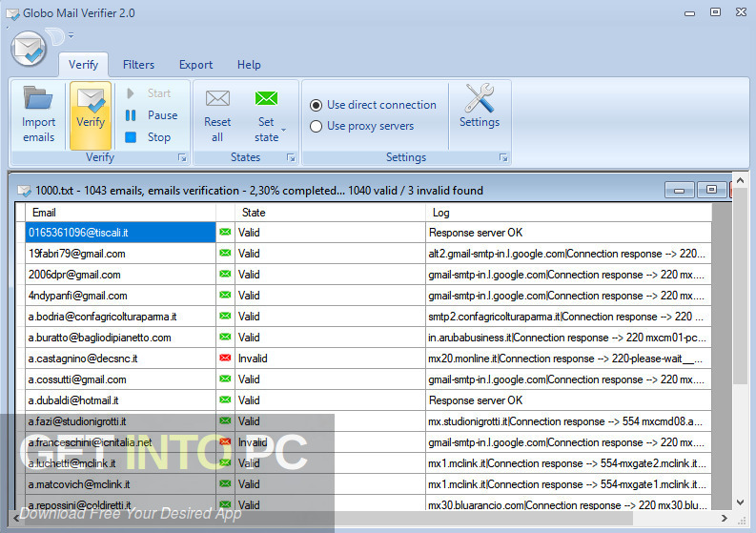Switch to the Verify ribbon tab
756x533 pixels.
83,65
